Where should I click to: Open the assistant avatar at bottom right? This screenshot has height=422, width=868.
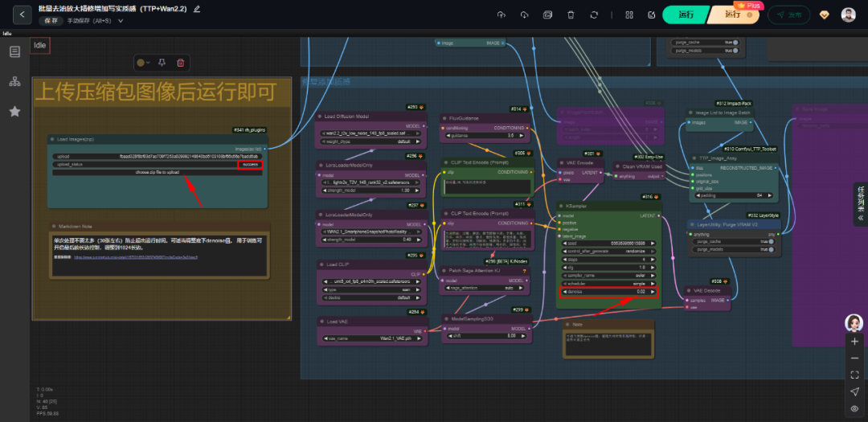coord(854,323)
